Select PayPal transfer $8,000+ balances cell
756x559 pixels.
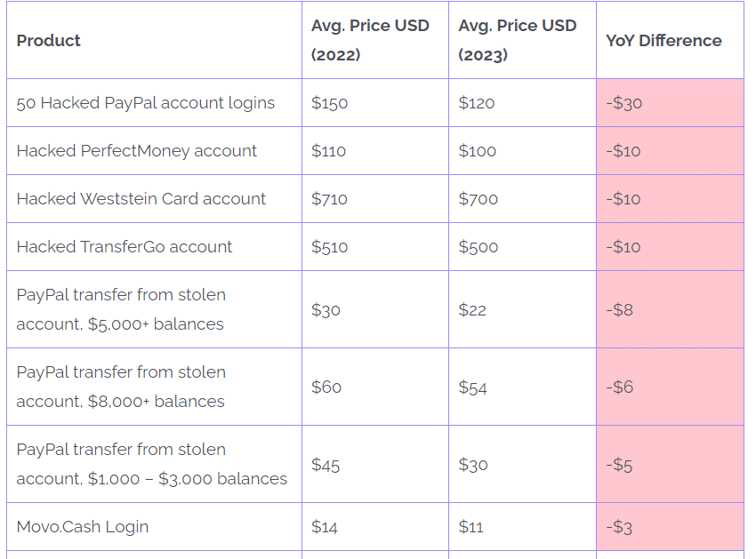tap(121, 387)
